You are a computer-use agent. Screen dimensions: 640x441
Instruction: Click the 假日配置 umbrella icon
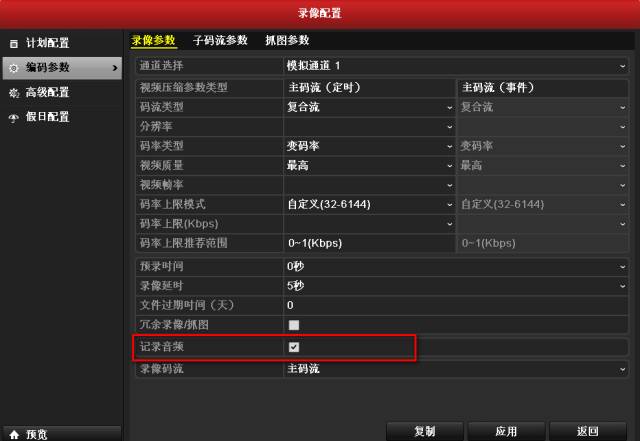[x=14, y=118]
